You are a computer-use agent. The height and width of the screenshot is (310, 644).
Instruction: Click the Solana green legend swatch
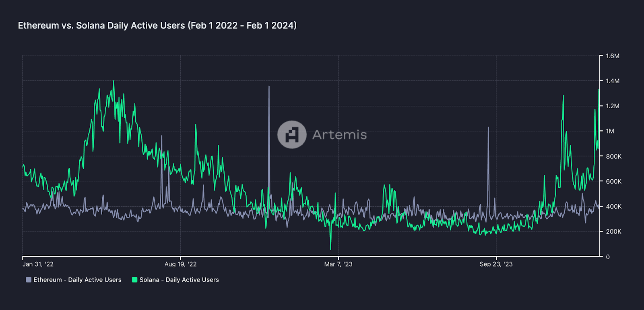pyautogui.click(x=134, y=280)
